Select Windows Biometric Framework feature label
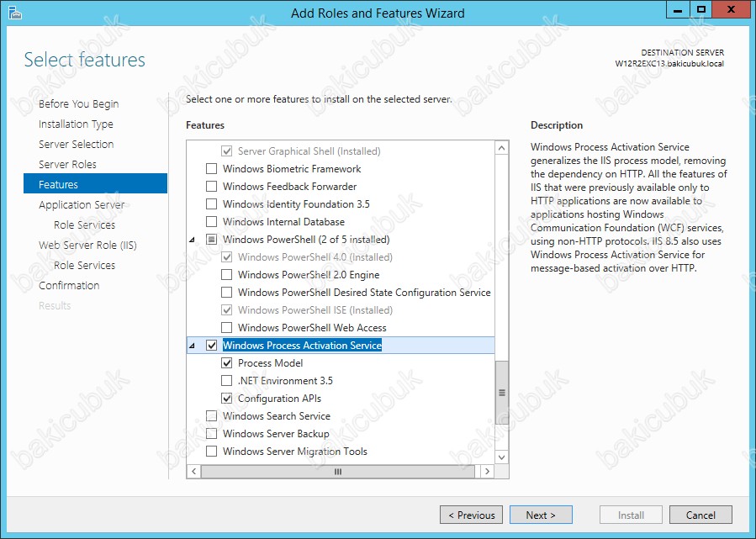The image size is (756, 539). [x=292, y=169]
